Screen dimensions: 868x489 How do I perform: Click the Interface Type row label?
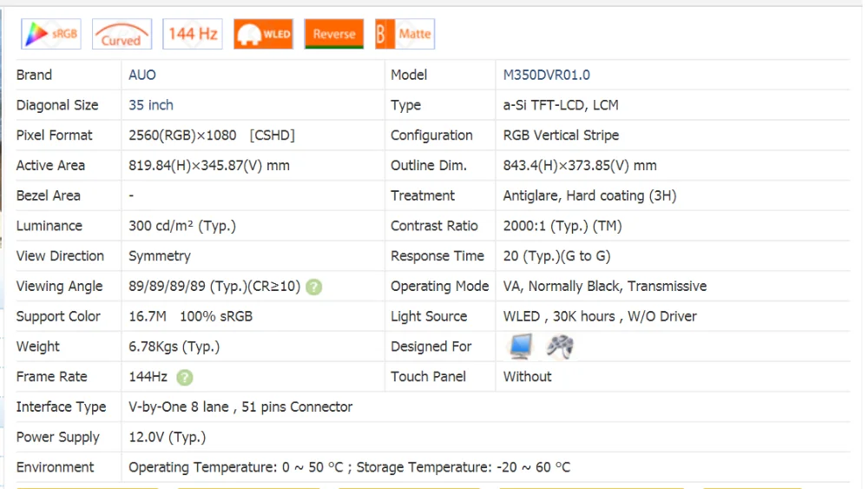pyautogui.click(x=61, y=407)
